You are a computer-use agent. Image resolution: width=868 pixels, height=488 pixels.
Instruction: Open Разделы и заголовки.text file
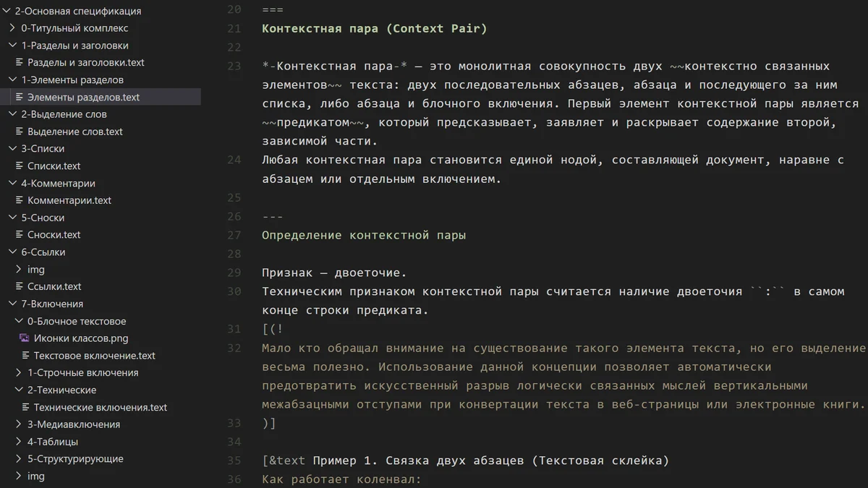86,63
